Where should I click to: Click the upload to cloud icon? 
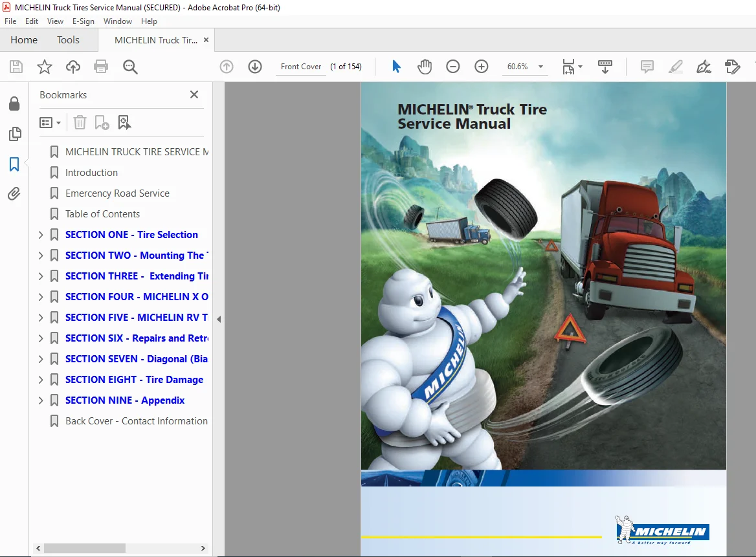(x=72, y=67)
